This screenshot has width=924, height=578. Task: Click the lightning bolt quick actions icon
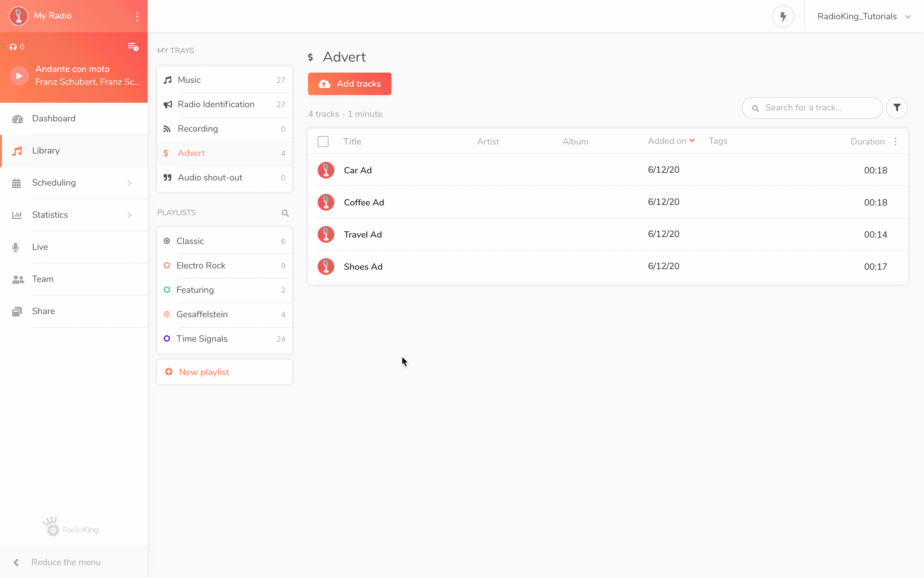tap(783, 16)
